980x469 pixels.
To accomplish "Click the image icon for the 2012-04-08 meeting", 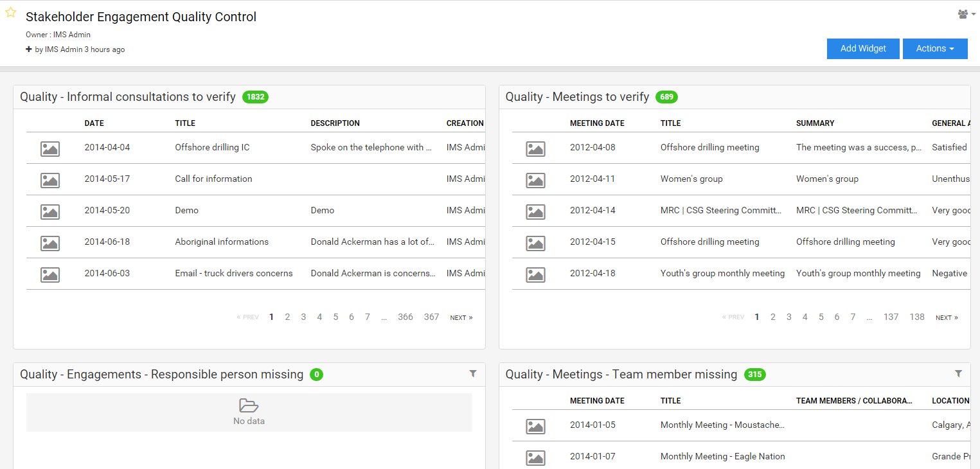I will click(x=536, y=149).
